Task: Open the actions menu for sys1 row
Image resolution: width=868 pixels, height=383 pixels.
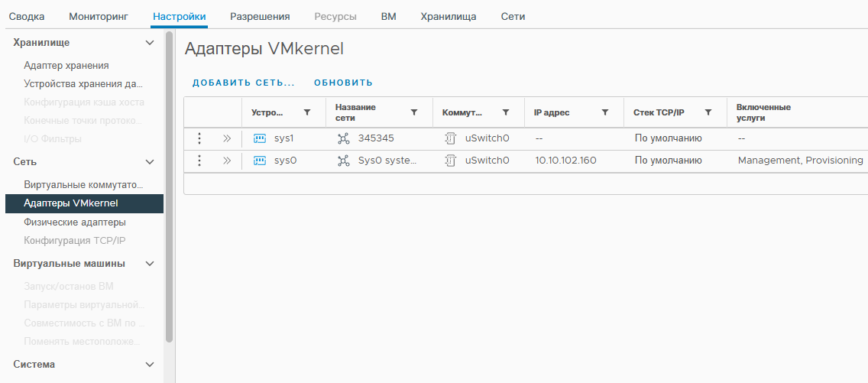Action: (200, 138)
